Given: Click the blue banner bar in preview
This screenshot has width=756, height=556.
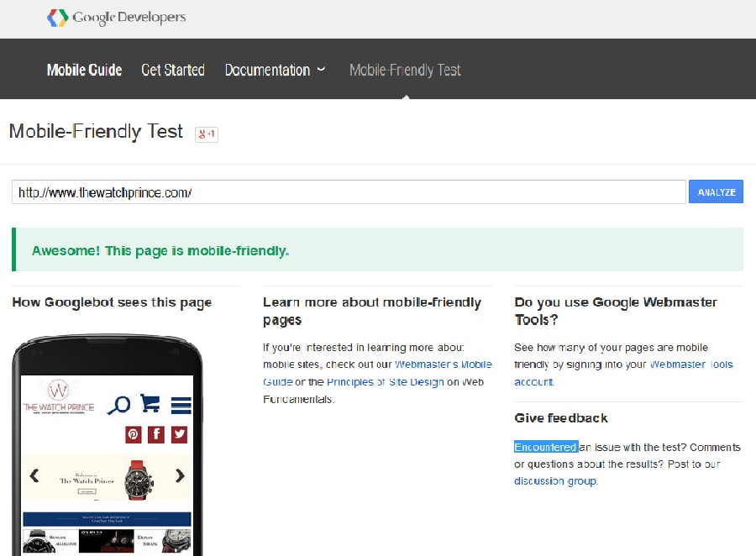Looking at the screenshot, I should pos(107,519).
